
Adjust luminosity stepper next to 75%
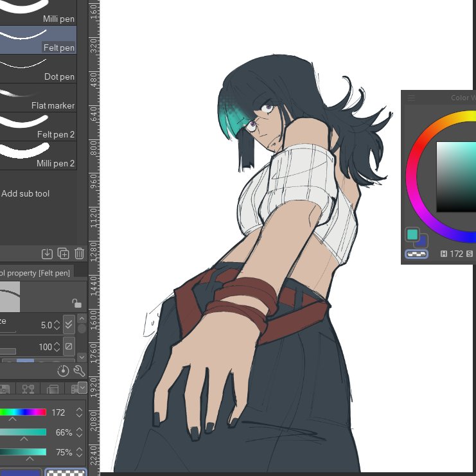pos(79,452)
